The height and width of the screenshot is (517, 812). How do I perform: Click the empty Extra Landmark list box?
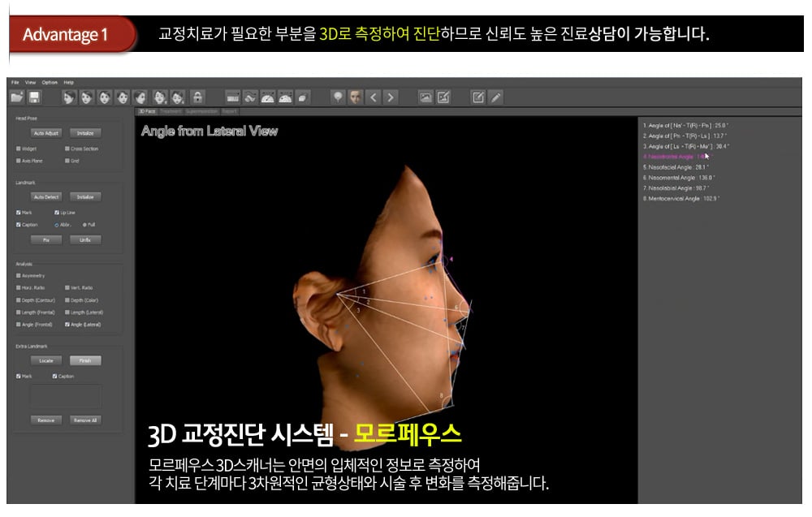tap(66, 397)
